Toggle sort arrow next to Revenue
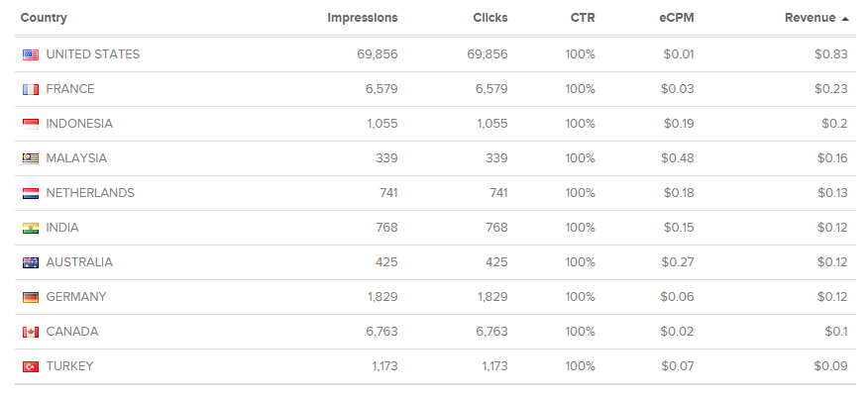Image resolution: width=868 pixels, height=398 pixels. (845, 19)
